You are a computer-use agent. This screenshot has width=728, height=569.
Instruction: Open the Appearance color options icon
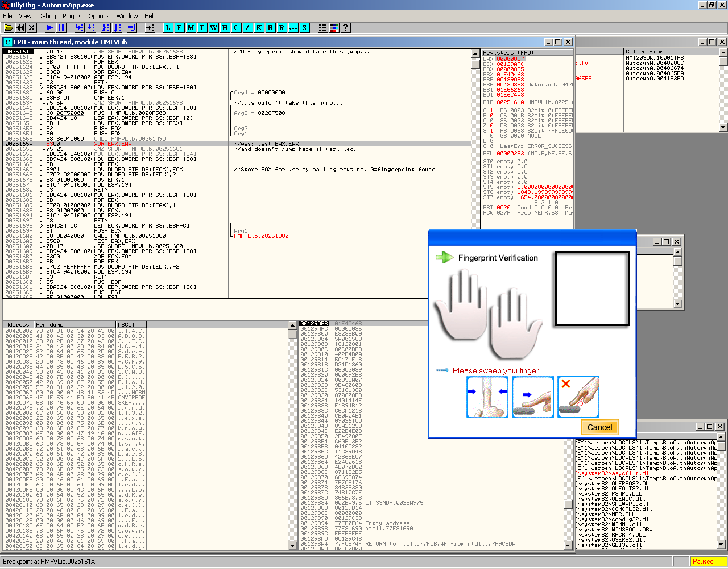click(x=334, y=27)
